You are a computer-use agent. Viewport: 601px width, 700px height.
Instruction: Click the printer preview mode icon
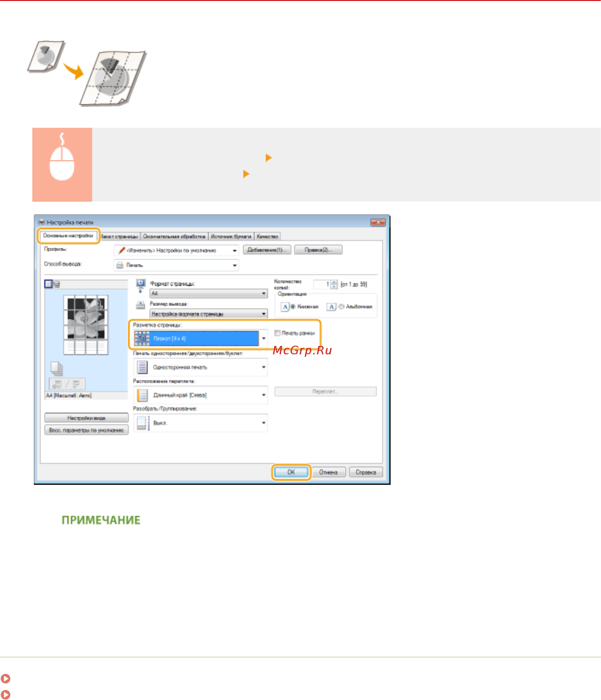tap(57, 284)
